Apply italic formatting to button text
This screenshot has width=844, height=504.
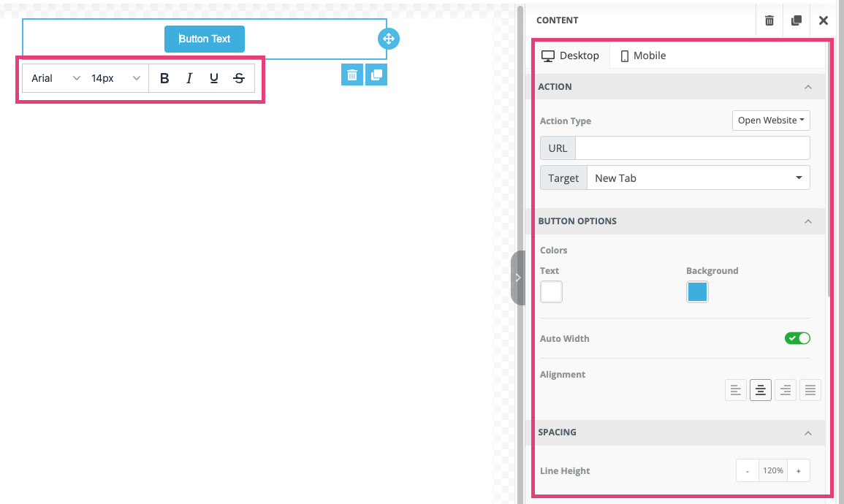click(189, 78)
